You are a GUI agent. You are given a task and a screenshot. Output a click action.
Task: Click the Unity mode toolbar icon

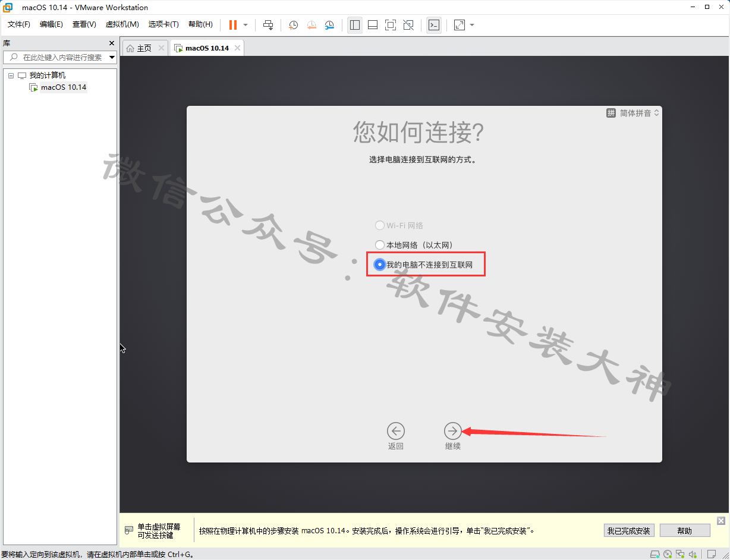tap(408, 25)
